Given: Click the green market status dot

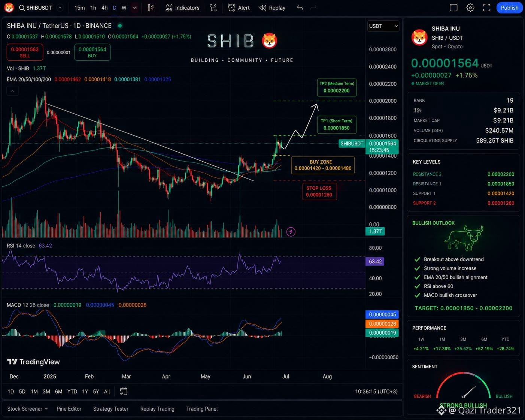Looking at the screenshot, I should [120, 26].
